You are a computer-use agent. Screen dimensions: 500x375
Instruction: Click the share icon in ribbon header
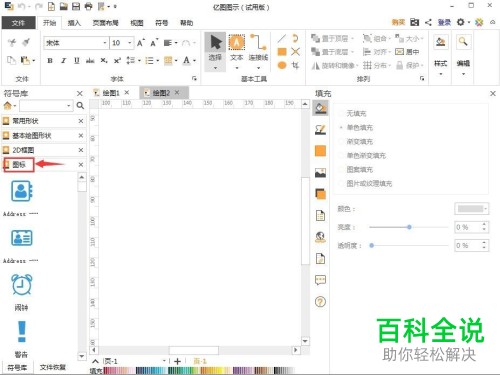click(428, 22)
